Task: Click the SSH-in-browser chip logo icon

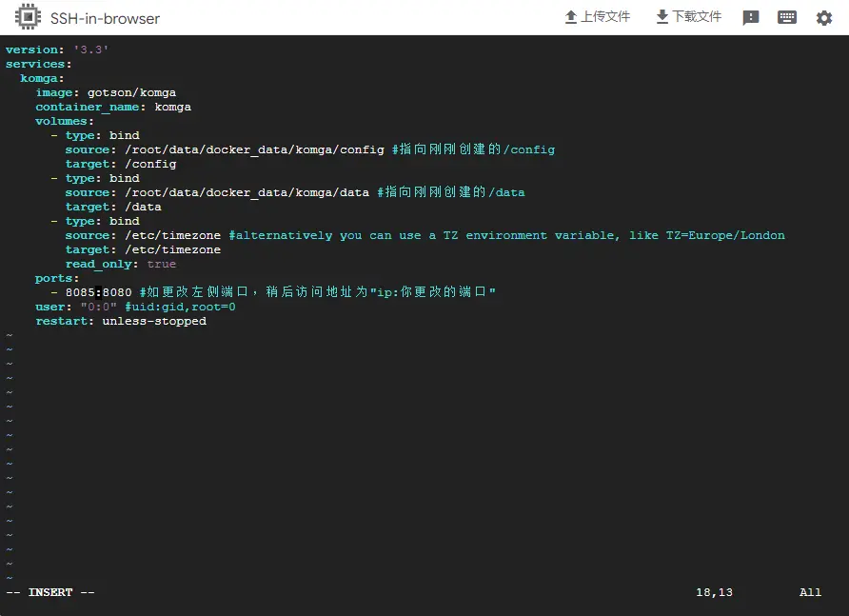Action: 28,17
